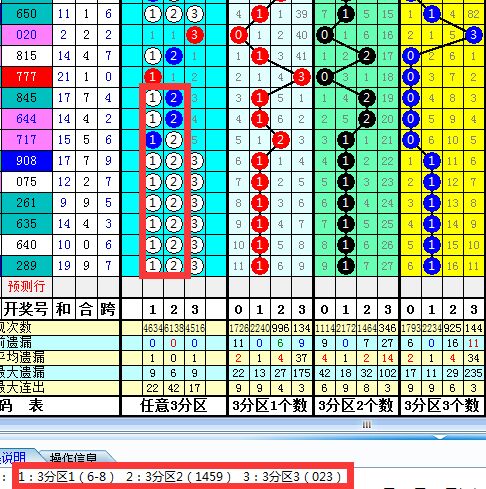Click the 跨 column header

tap(108, 309)
